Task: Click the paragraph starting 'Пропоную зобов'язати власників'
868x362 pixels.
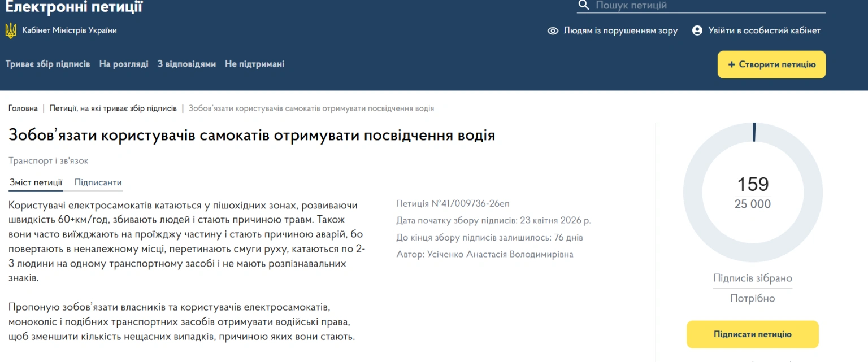Action: point(183,322)
